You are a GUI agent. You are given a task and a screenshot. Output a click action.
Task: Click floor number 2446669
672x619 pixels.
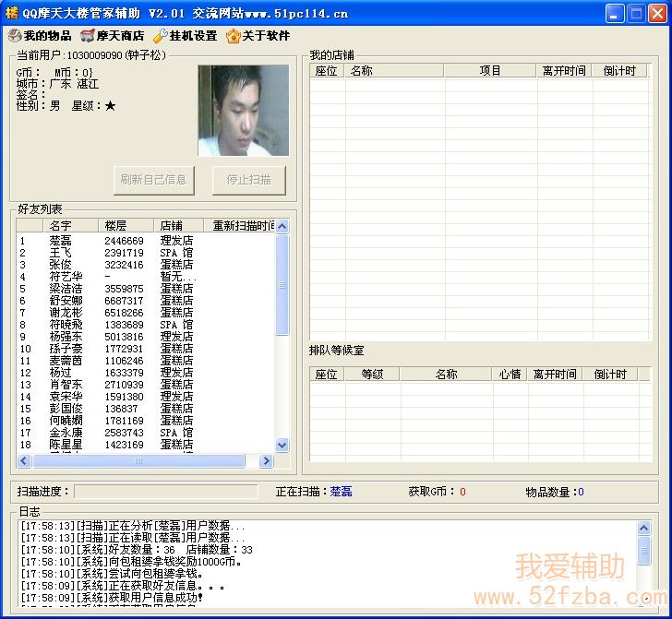pos(124,241)
